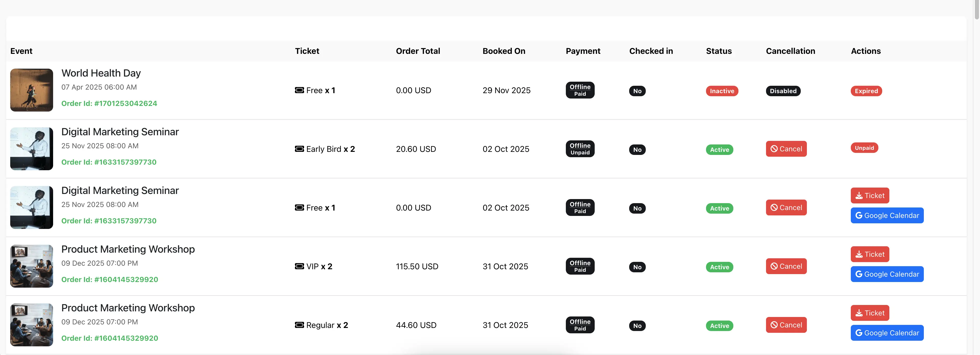The width and height of the screenshot is (980, 355).
Task: Open the World Health Day event thumbnail
Action: (32, 90)
